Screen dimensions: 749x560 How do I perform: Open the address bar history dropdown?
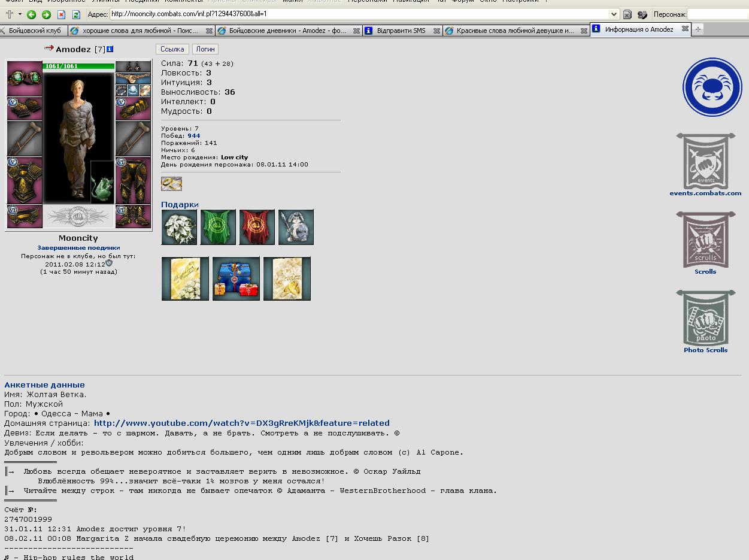[614, 14]
